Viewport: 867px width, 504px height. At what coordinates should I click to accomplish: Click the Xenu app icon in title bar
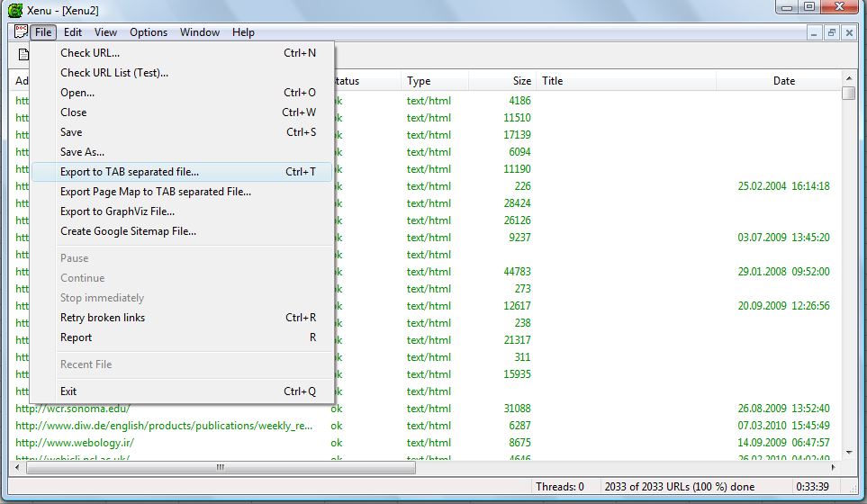coord(15,10)
